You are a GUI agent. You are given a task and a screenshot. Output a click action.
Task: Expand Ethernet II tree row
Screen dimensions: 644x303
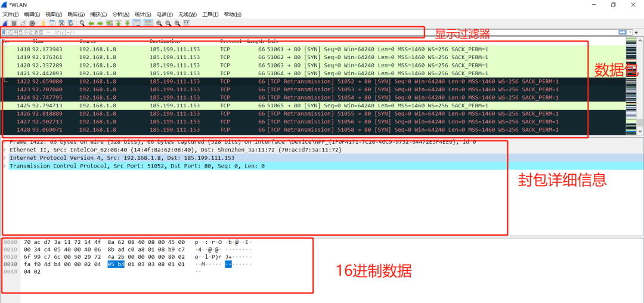click(x=5, y=150)
